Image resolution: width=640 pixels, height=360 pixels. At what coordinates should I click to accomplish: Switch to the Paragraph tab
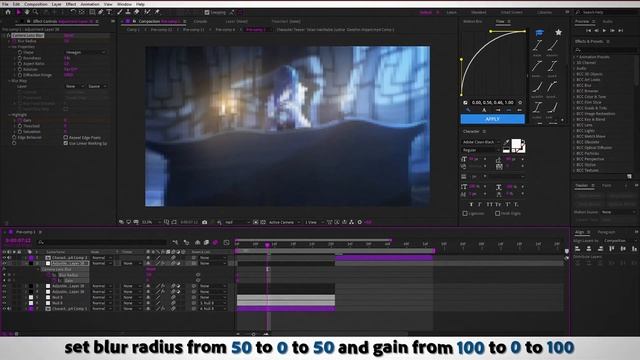coord(606,232)
